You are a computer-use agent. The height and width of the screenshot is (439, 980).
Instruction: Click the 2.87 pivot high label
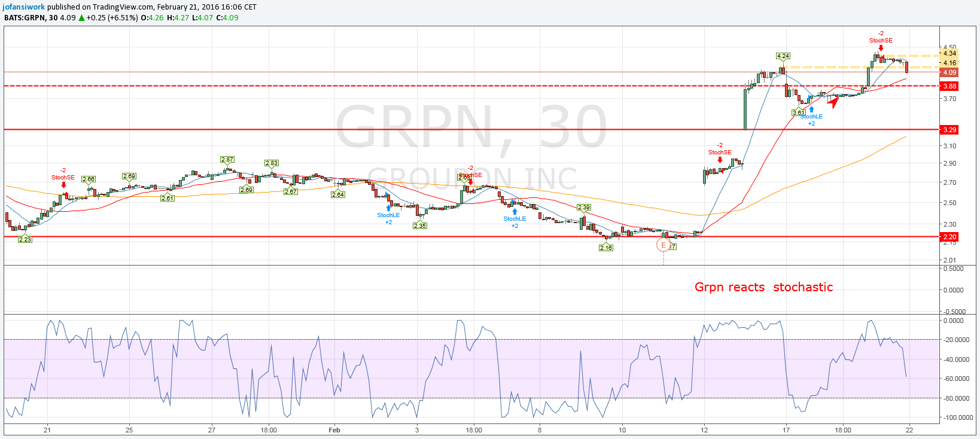(227, 160)
